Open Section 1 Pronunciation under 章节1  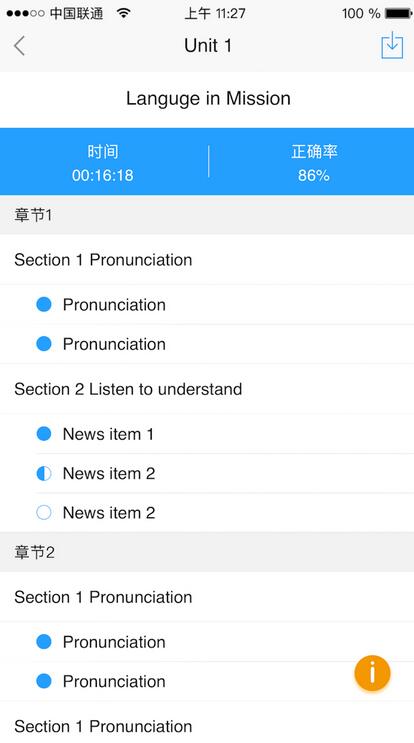tap(207, 260)
